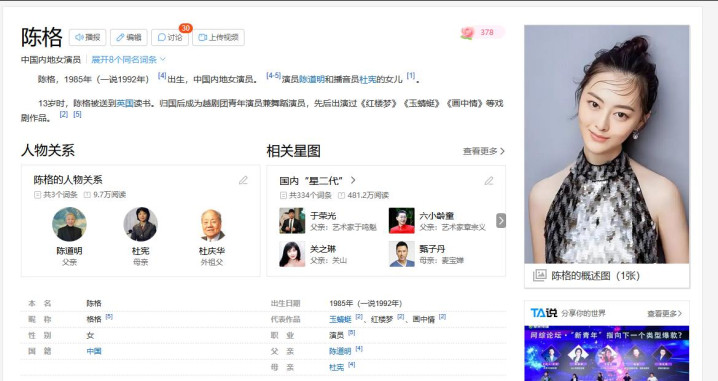Image resolution: width=718 pixels, height=381 pixels.
Task: Open the 讨论 discussion button
Action: [170, 37]
